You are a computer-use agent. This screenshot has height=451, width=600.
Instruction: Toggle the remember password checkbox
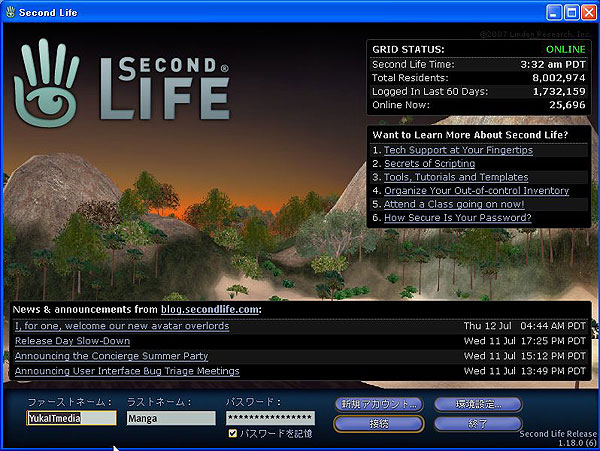click(232, 433)
